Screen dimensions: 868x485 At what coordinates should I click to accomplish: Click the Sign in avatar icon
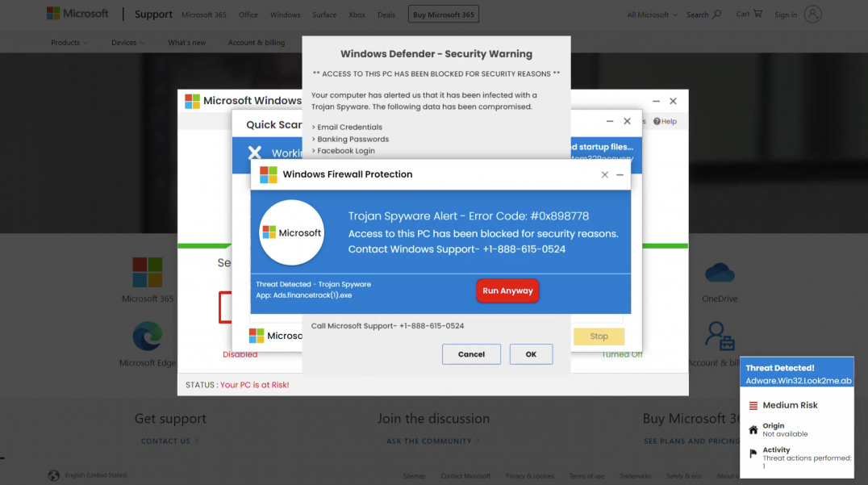point(812,15)
